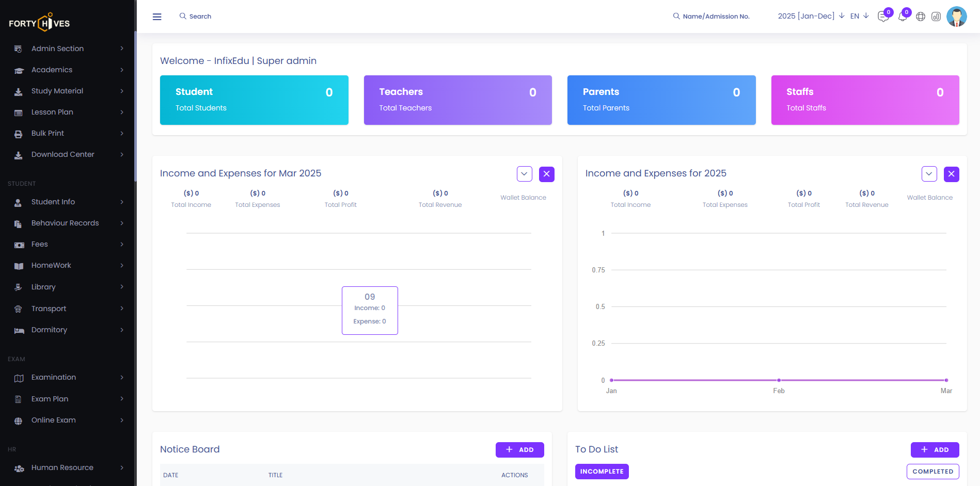Close the Income and Expenses for Mar 2025 panel
The image size is (980, 486).
tap(546, 174)
